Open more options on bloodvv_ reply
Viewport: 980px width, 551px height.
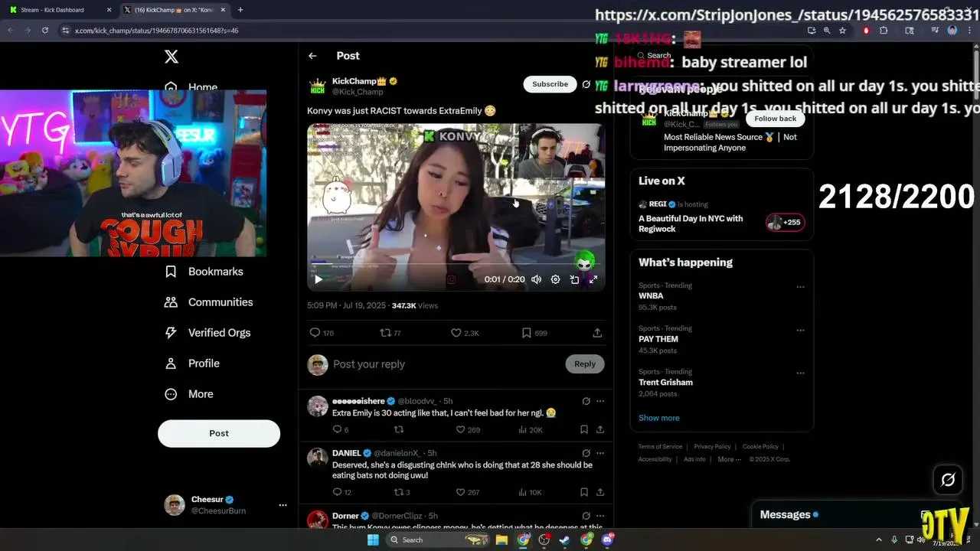600,401
